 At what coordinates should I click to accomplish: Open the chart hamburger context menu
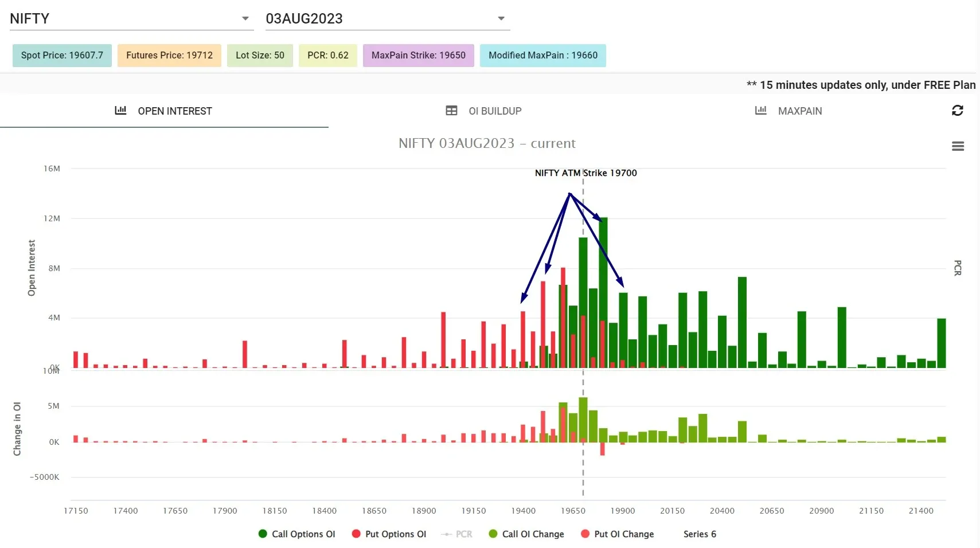point(958,146)
